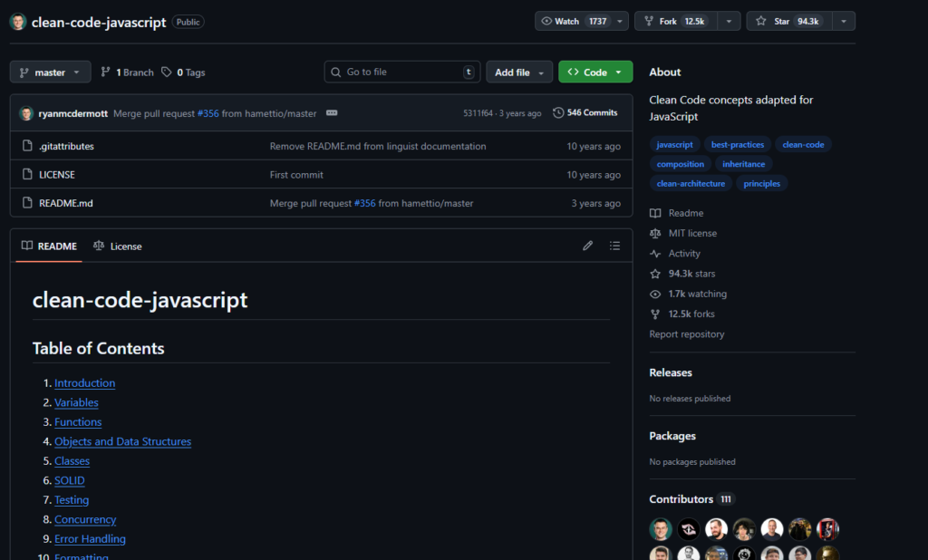Open the README outline list icon

(615, 246)
